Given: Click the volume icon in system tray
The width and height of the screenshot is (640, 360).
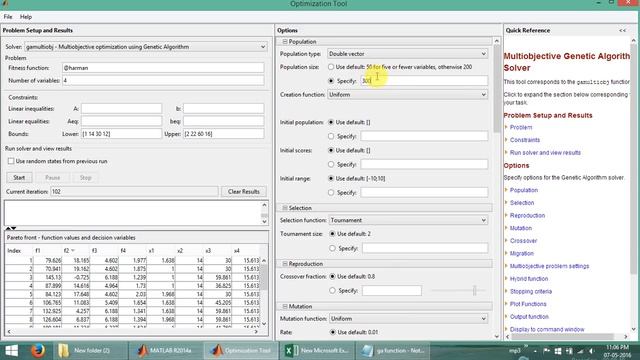Looking at the screenshot, I should tap(591, 351).
